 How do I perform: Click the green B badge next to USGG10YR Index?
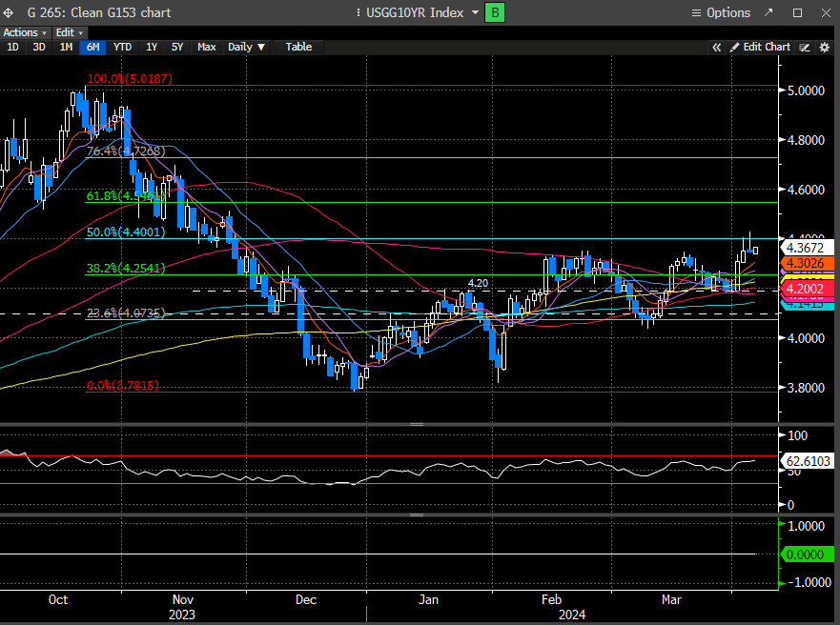click(x=496, y=12)
